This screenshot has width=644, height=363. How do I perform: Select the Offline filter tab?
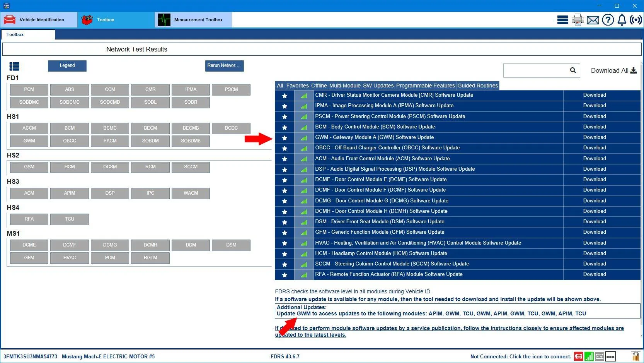[x=319, y=86]
